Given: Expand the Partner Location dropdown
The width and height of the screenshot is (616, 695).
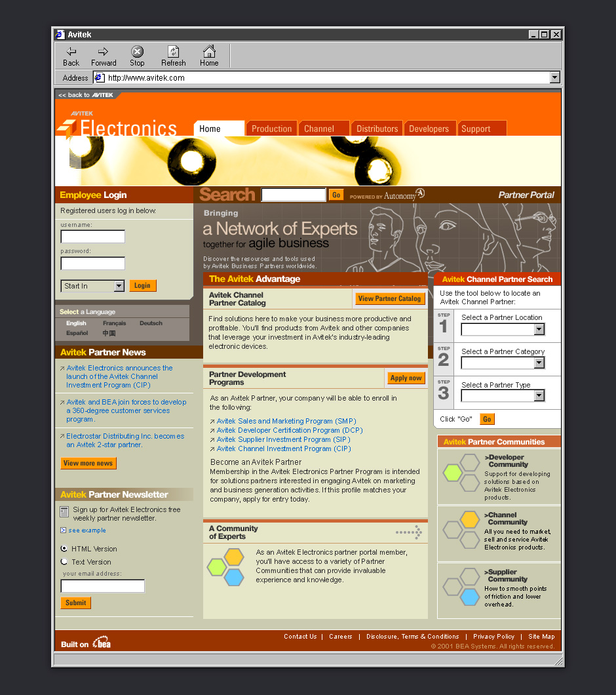Looking at the screenshot, I should tap(539, 329).
